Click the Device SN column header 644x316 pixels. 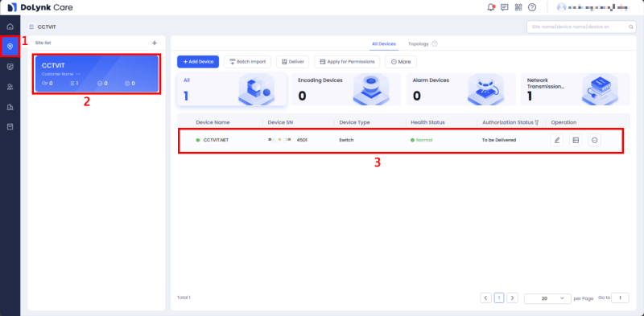(x=280, y=122)
